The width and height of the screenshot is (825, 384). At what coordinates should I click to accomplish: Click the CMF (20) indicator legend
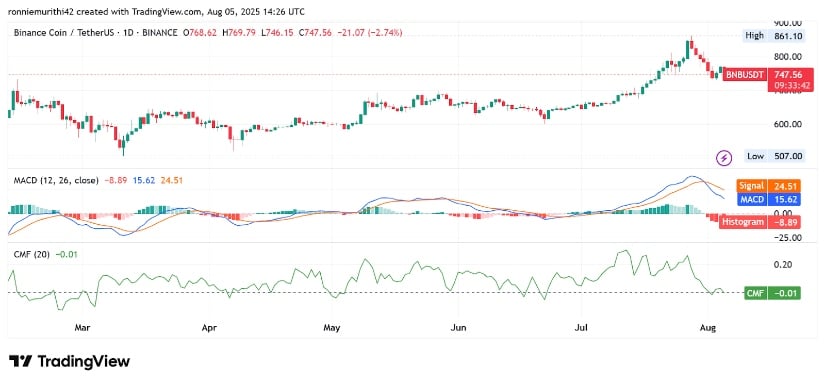32,255
